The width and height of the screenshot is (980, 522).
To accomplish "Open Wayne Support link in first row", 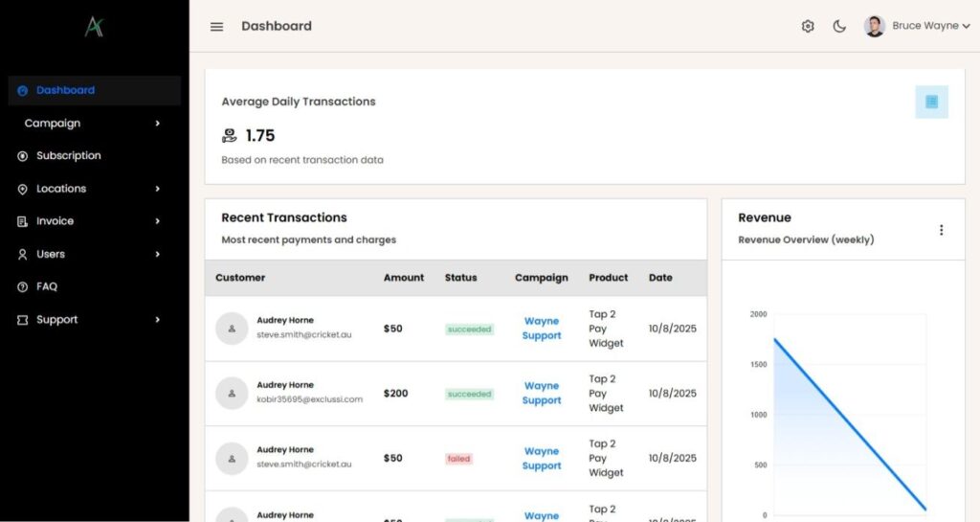I will tap(542, 329).
